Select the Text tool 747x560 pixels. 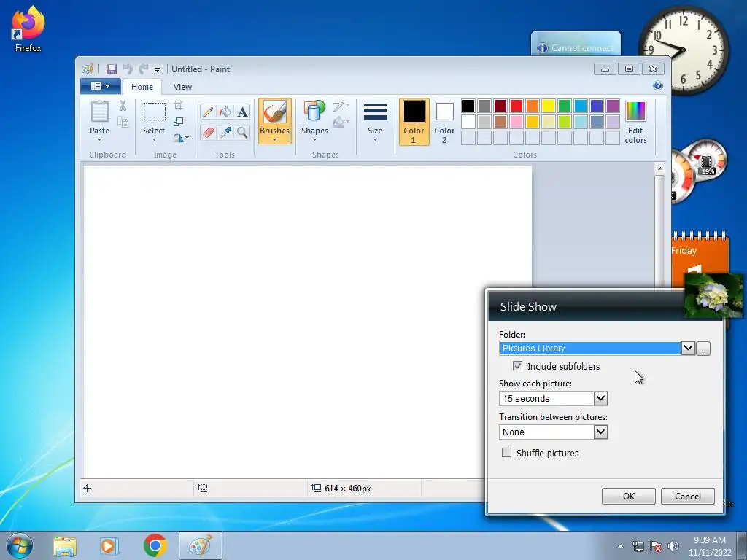pos(242,112)
